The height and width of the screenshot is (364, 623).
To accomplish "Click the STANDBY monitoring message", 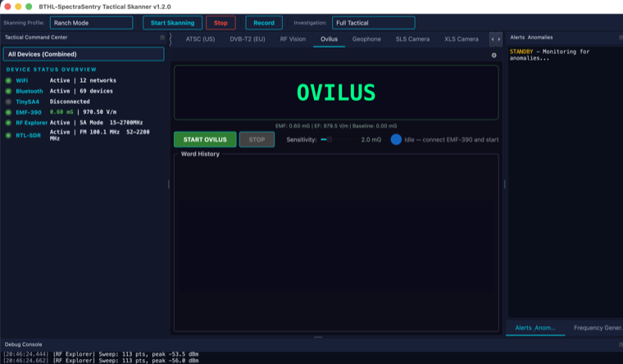I will [x=549, y=55].
